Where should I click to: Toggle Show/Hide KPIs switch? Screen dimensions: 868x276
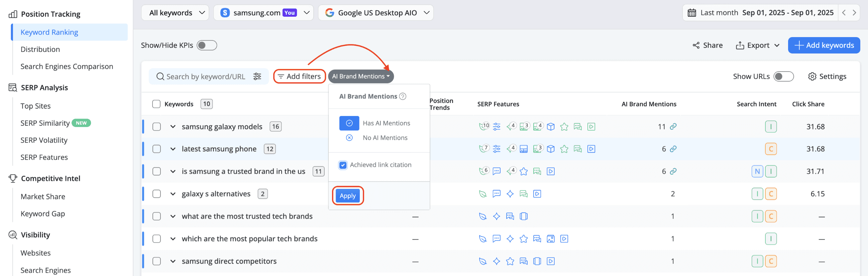point(207,45)
